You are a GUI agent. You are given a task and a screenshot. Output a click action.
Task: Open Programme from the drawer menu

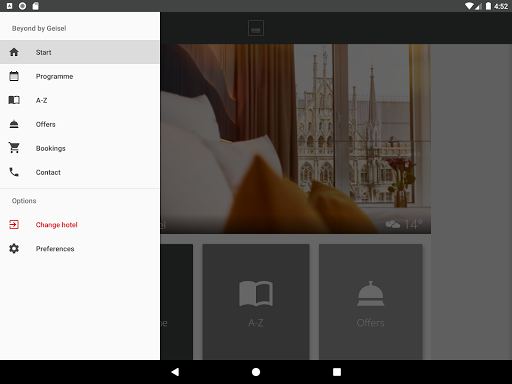80,76
